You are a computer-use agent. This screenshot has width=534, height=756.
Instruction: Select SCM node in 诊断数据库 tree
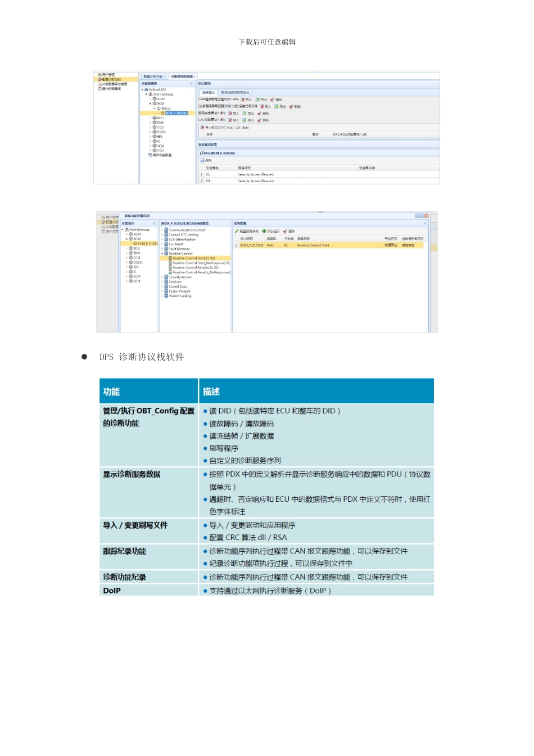(x=159, y=146)
